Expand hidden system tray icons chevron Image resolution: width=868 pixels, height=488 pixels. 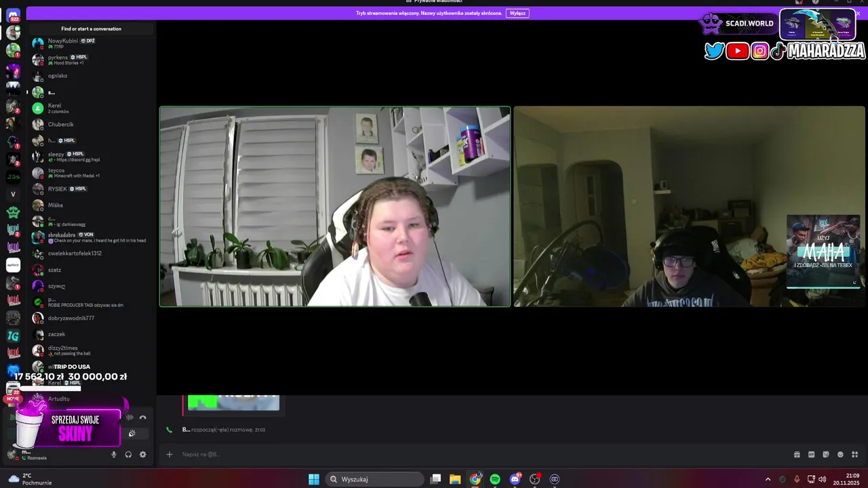point(768,479)
